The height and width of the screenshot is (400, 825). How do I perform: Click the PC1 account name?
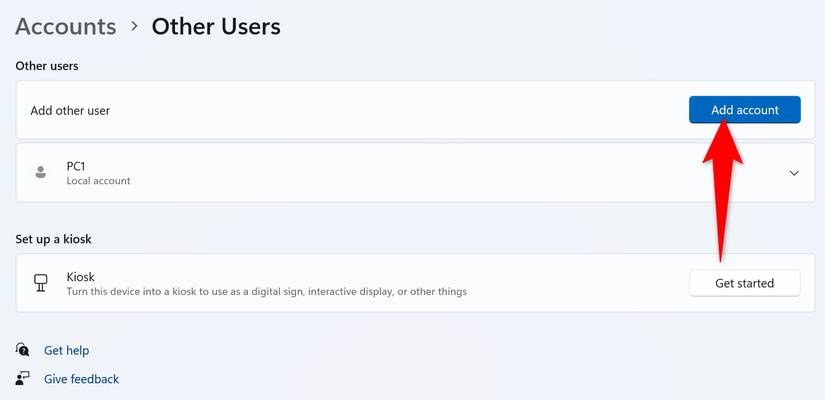click(76, 166)
